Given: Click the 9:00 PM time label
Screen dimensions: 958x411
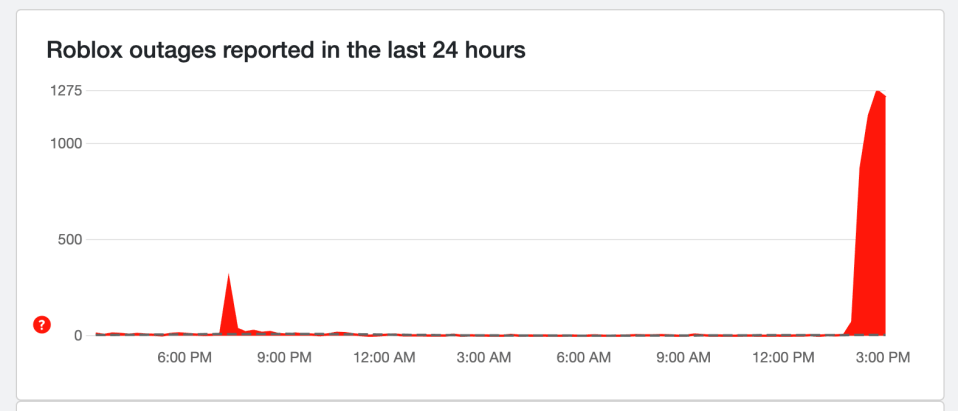Looking at the screenshot, I should (283, 358).
